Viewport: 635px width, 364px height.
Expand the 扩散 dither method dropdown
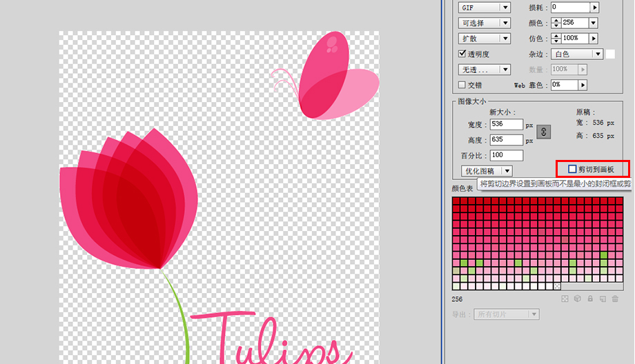click(485, 39)
